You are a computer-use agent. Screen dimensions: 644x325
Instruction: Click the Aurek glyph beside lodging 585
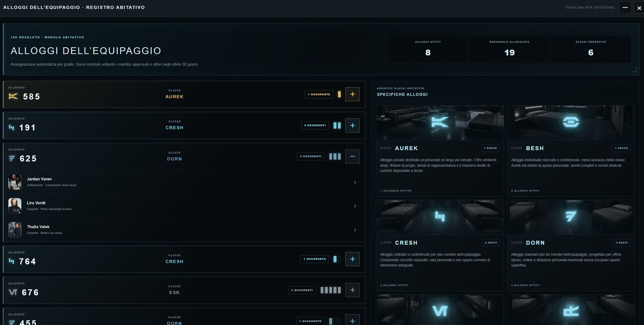click(x=13, y=96)
